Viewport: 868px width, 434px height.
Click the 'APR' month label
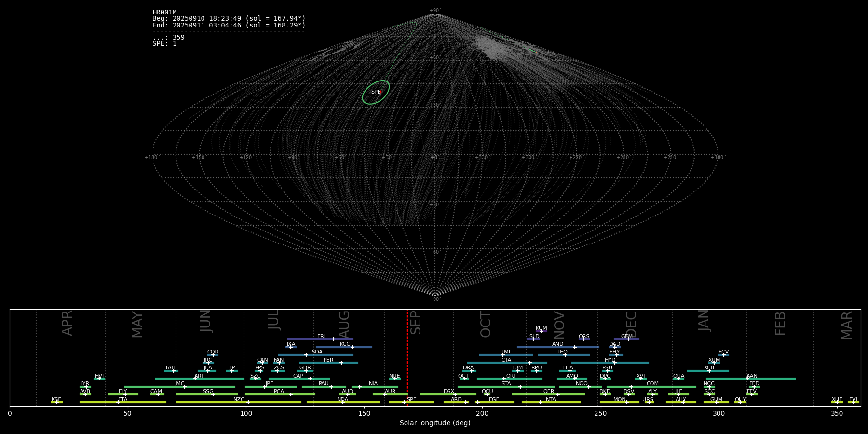[x=67, y=323]
